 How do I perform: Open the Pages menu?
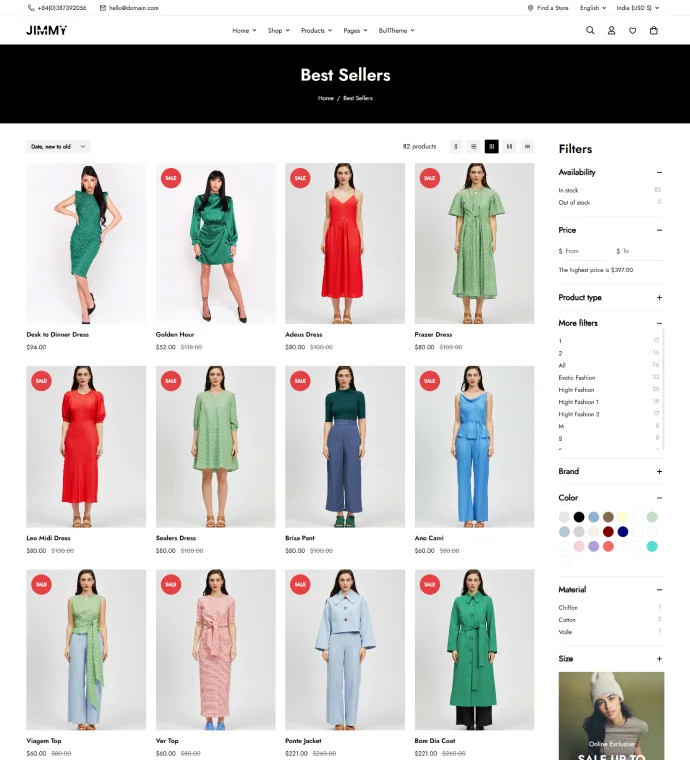click(355, 31)
